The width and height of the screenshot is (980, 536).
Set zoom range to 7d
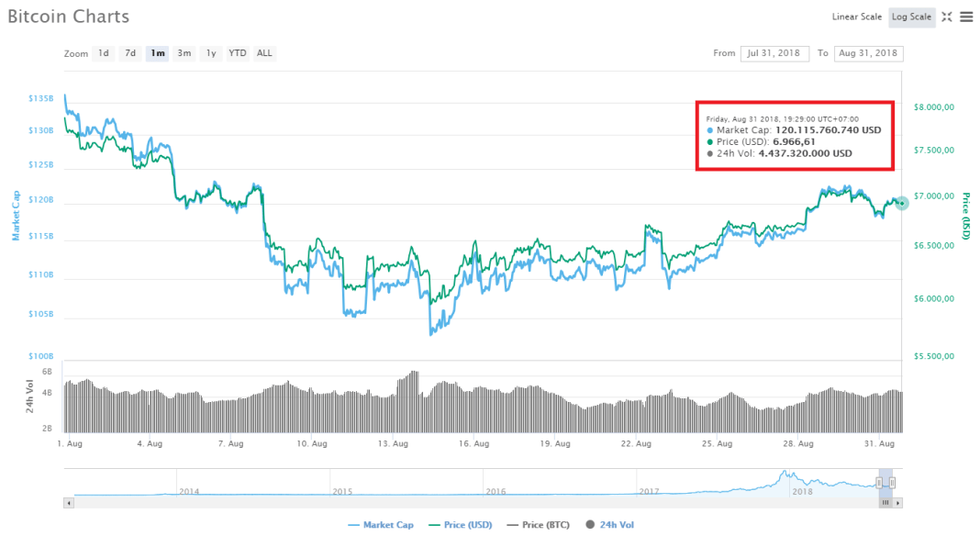click(130, 53)
